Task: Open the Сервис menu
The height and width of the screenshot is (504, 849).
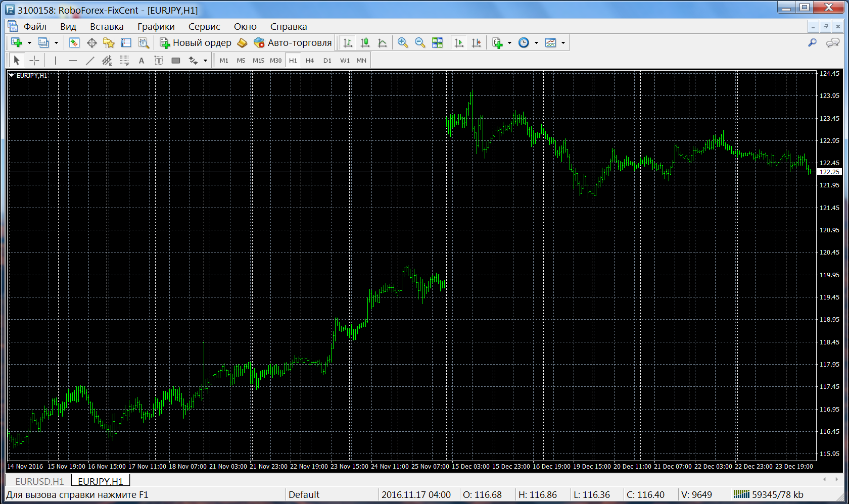Action: pos(204,27)
